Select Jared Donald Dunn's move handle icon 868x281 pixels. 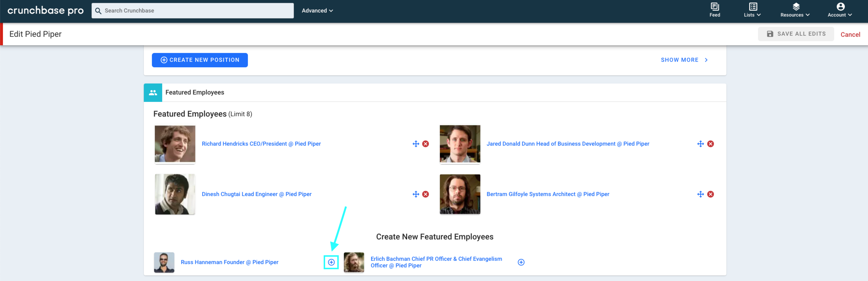[x=701, y=144]
